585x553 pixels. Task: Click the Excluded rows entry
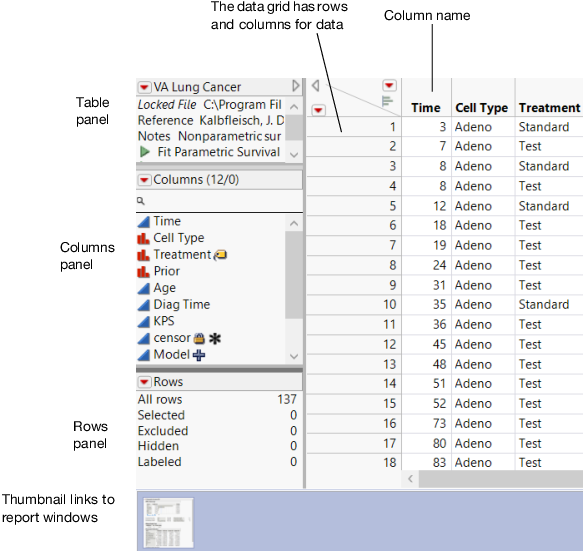[218, 431]
